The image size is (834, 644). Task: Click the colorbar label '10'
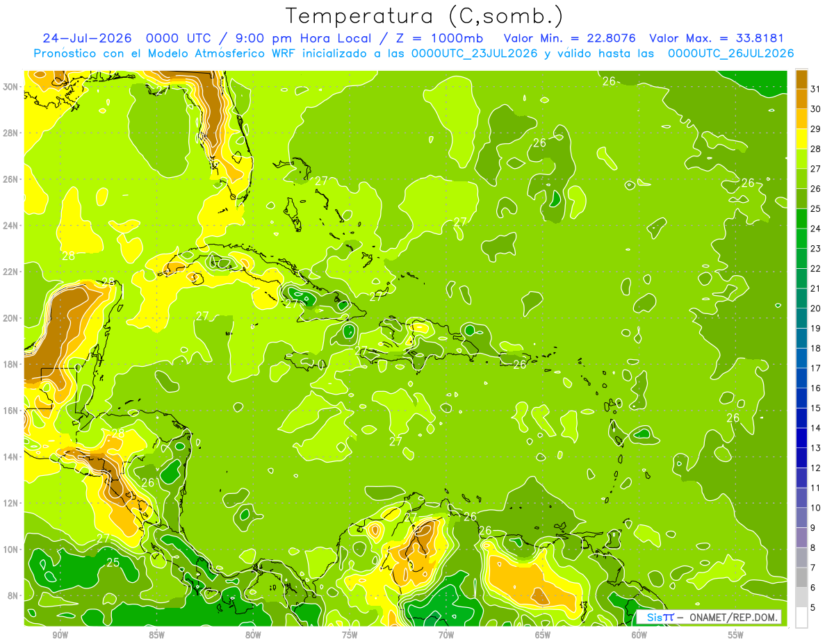(816, 508)
